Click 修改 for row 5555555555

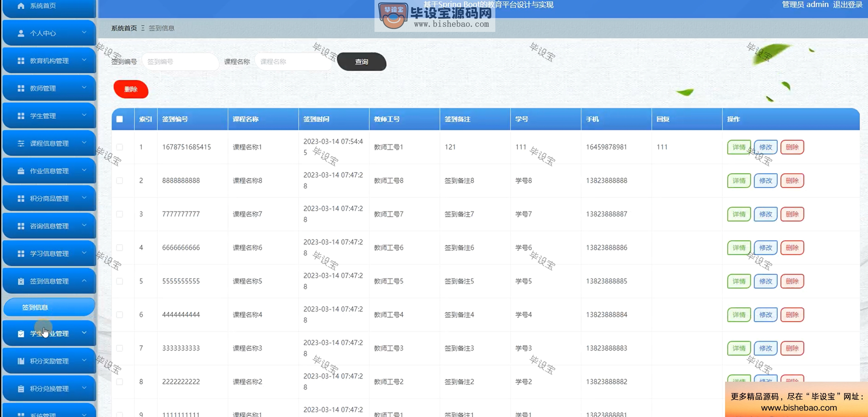765,281
